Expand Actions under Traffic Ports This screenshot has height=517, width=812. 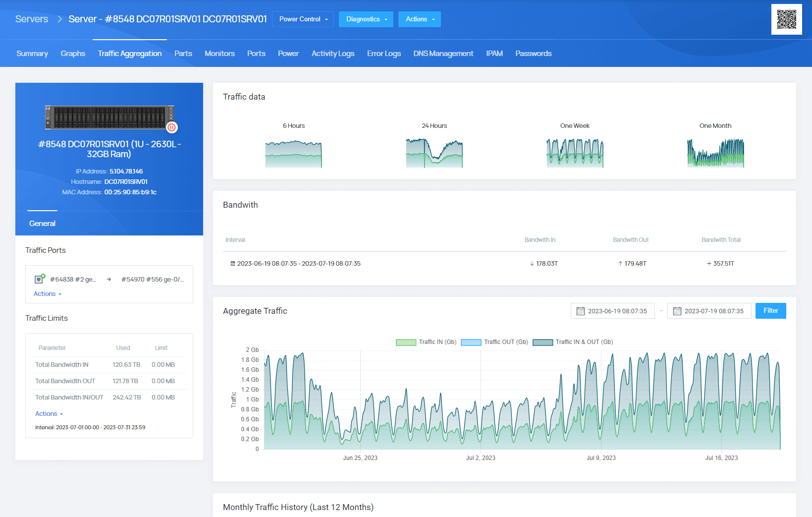tap(48, 294)
